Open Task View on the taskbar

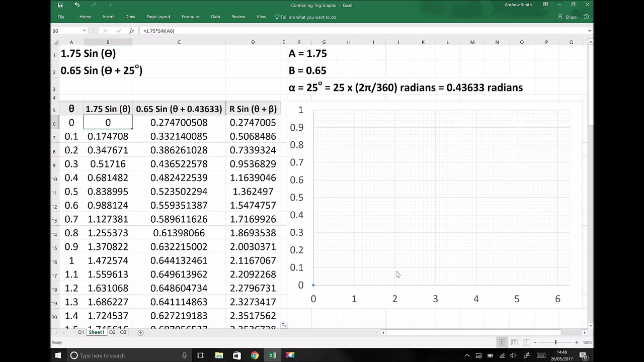[200, 355]
